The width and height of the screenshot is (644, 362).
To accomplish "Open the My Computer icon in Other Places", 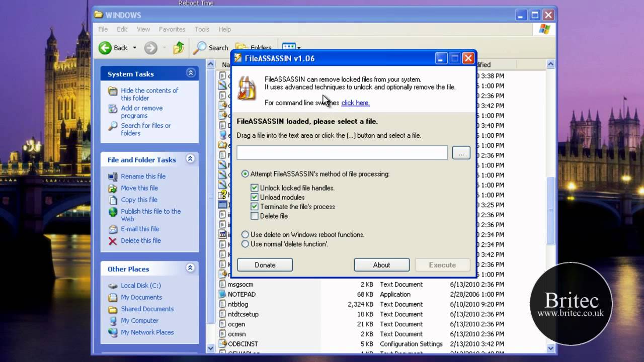I will coord(113,321).
